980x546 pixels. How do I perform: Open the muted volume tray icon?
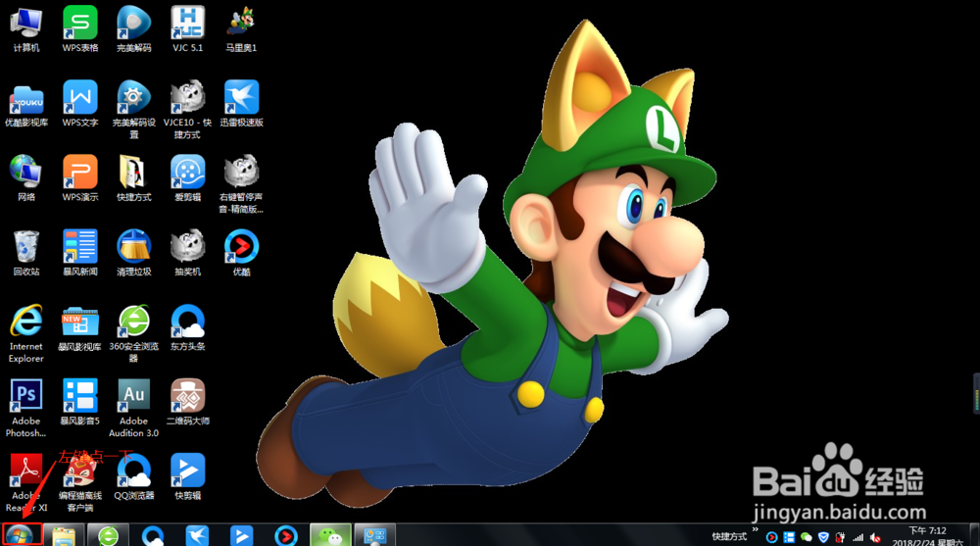coord(875,537)
